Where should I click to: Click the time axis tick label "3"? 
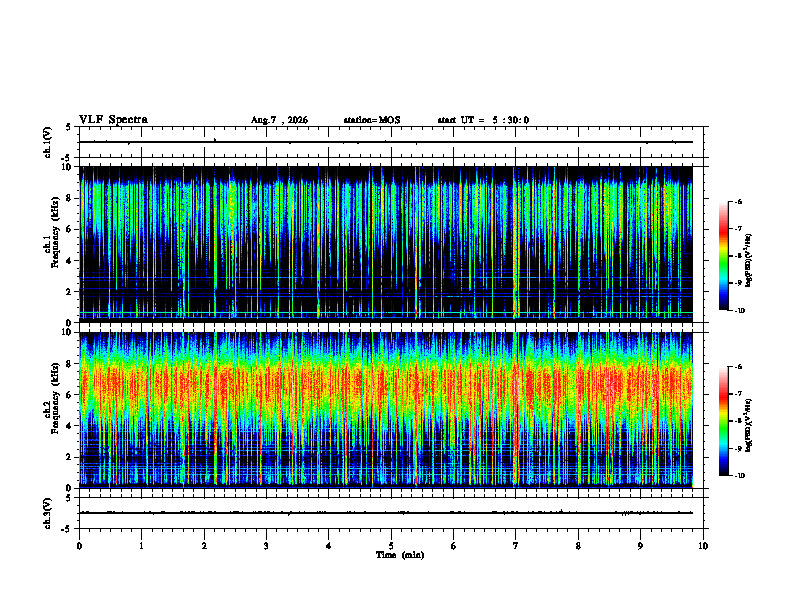click(x=266, y=546)
